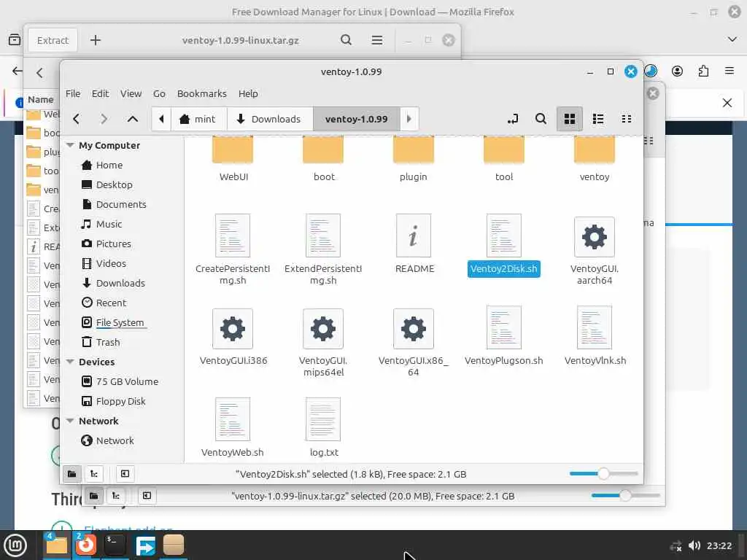Select the README file
The width and height of the screenshot is (747, 560).
pos(414,244)
